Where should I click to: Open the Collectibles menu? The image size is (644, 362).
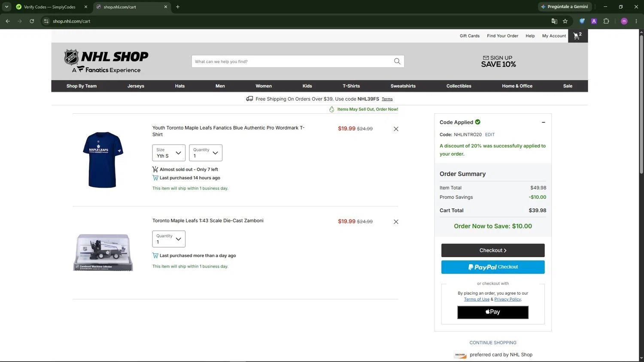click(459, 86)
